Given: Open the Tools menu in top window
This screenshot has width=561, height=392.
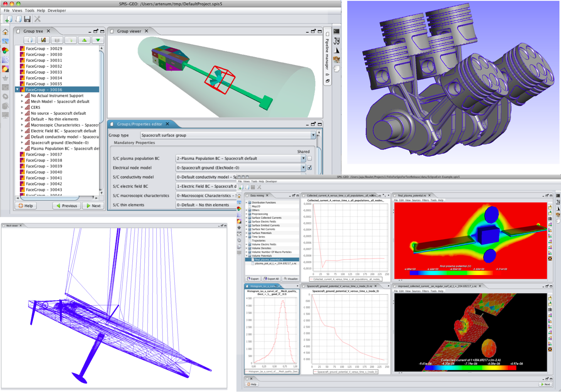Looking at the screenshot, I should click(x=30, y=11).
